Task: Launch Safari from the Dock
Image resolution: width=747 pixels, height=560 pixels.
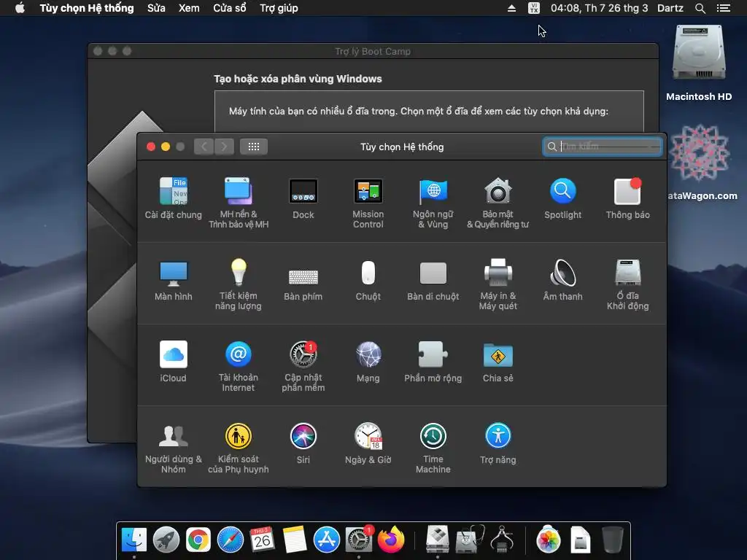Action: pos(230,540)
